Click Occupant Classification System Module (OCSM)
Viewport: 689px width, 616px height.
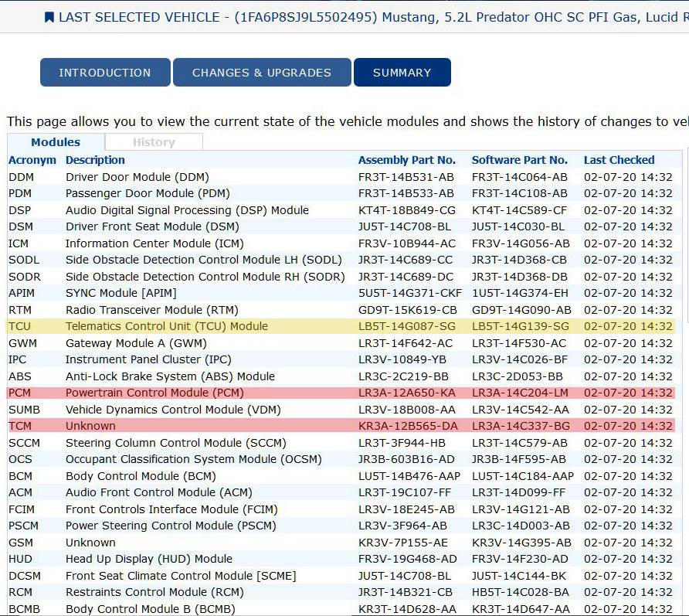click(x=194, y=459)
